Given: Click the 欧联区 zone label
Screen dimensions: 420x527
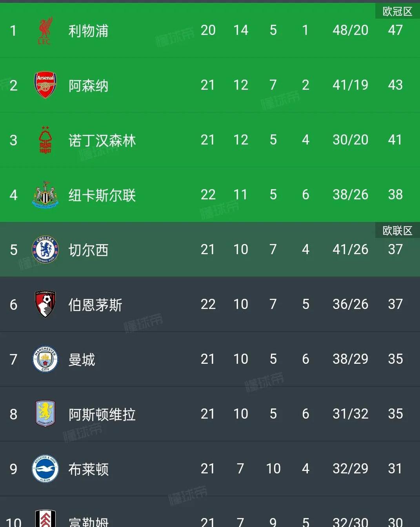Looking at the screenshot, I should click(x=397, y=230).
